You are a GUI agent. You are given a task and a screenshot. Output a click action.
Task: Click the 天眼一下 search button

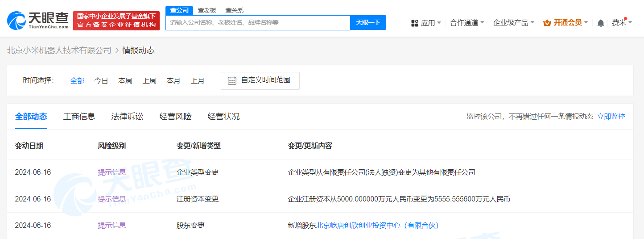click(x=368, y=23)
